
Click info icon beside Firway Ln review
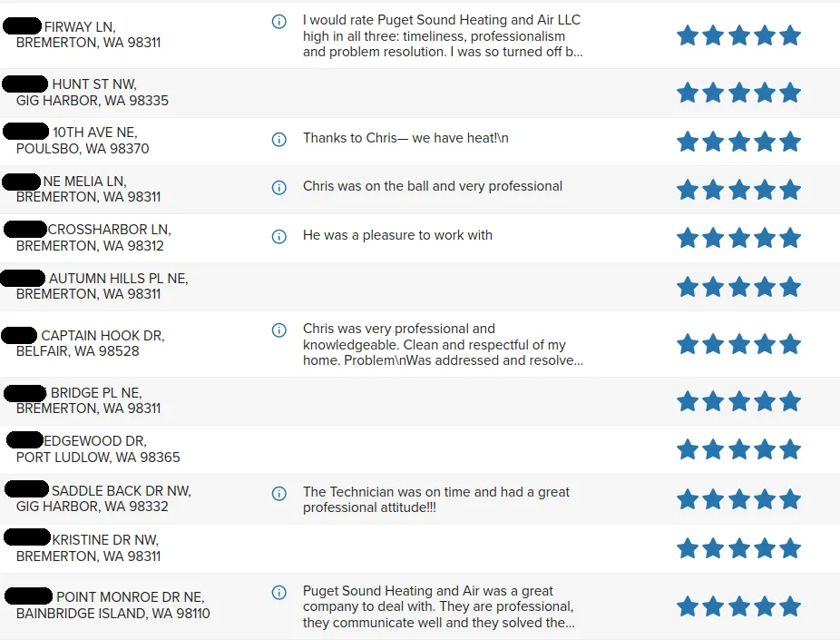[279, 21]
